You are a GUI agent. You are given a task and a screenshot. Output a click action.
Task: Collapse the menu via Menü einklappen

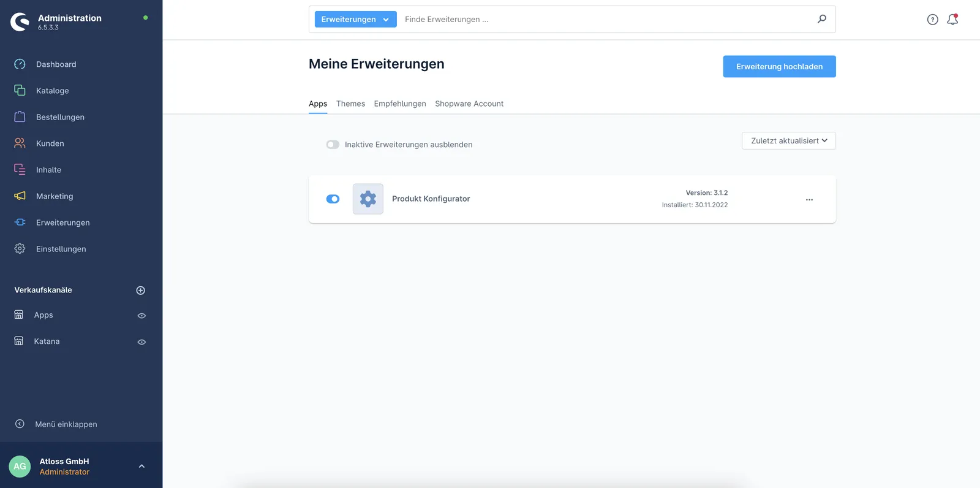66,424
